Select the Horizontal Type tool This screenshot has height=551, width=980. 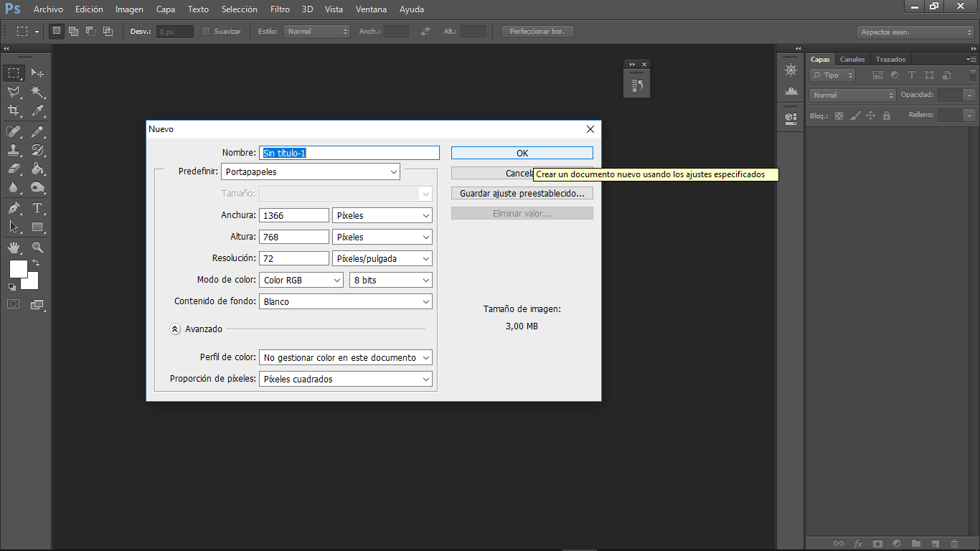tap(37, 208)
